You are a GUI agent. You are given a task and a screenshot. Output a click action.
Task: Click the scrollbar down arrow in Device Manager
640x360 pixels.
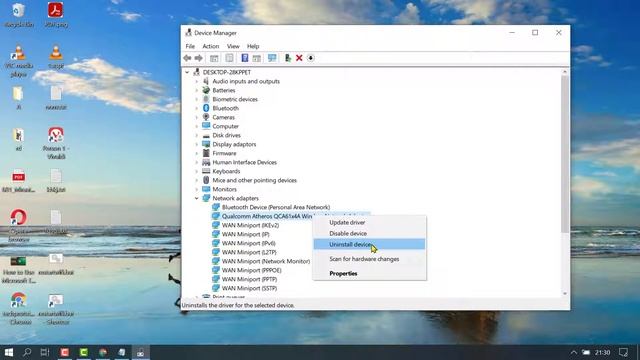[565, 293]
